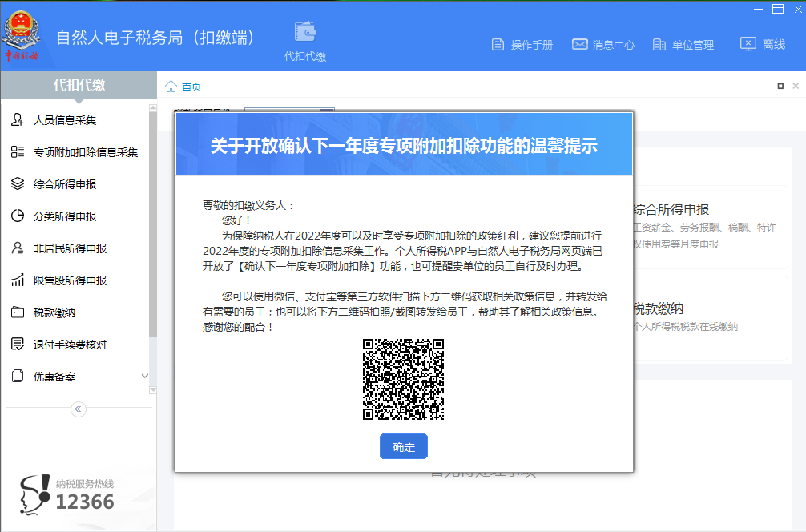Click the 自然人电子税务局（扣缴端） title

(x=155, y=38)
